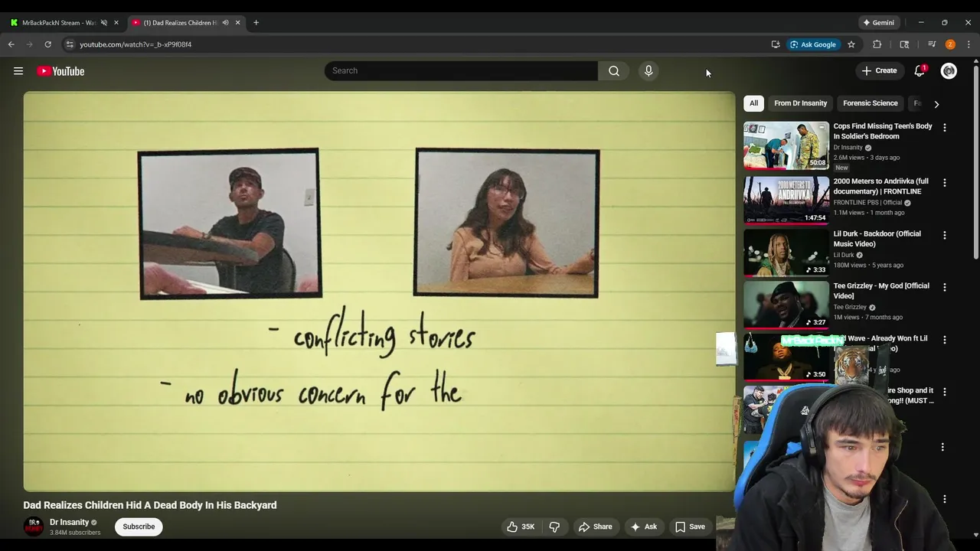
Task: Open the YouTube hamburger guide menu
Action: click(x=18, y=71)
